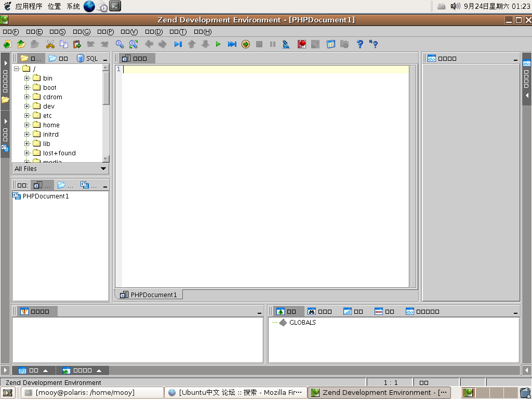
Task: Expand the home folder
Action: pos(27,125)
